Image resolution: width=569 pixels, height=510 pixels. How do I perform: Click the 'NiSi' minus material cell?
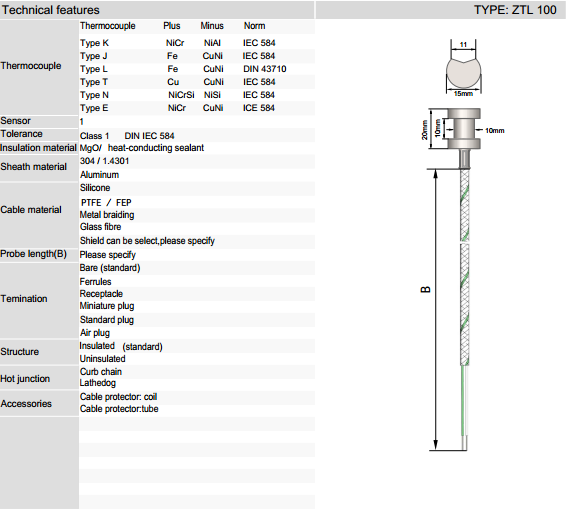coord(212,95)
